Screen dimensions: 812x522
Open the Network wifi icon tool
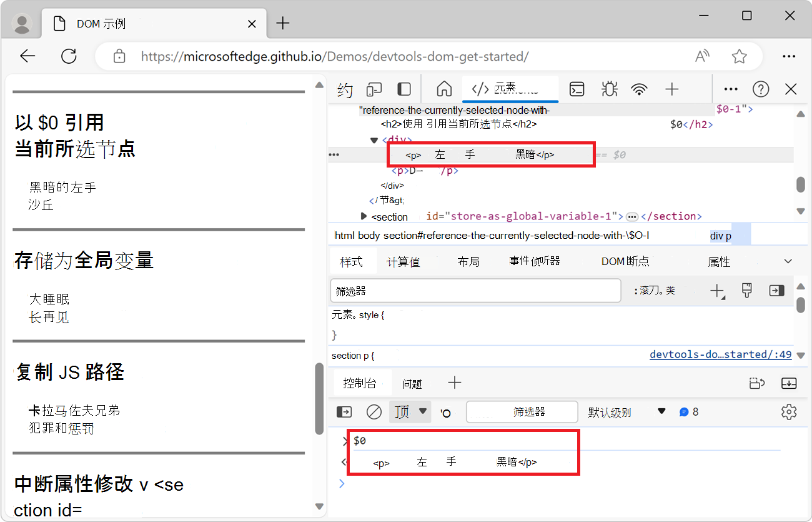[x=639, y=89]
